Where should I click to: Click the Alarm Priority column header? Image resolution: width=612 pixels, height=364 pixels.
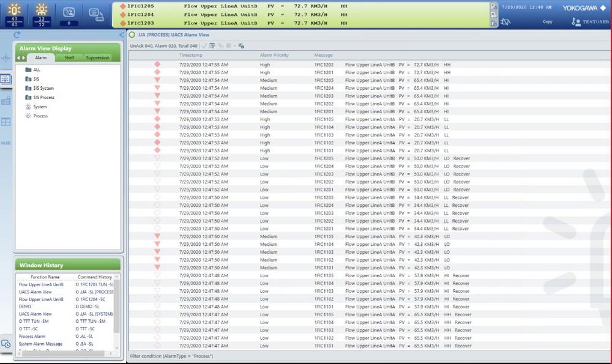tap(274, 55)
